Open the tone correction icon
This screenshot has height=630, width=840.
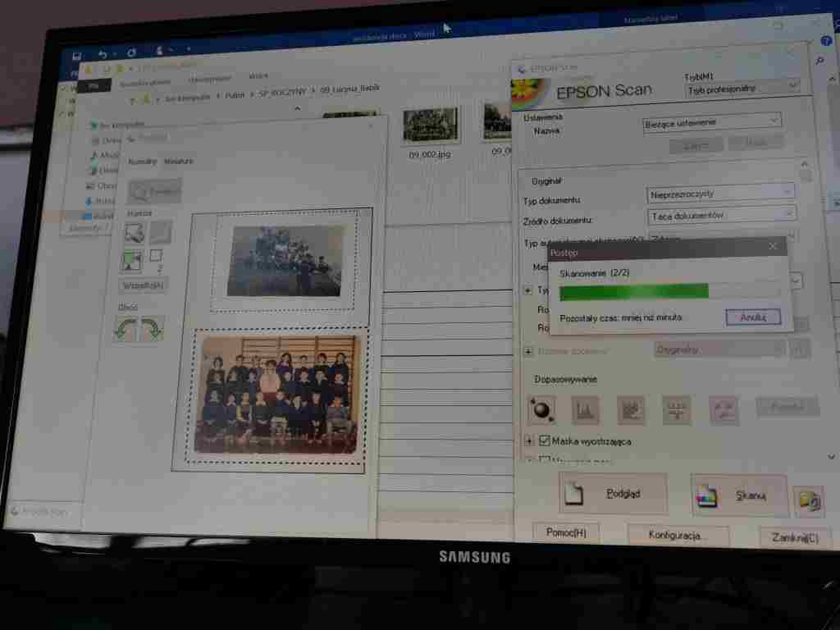631,410
